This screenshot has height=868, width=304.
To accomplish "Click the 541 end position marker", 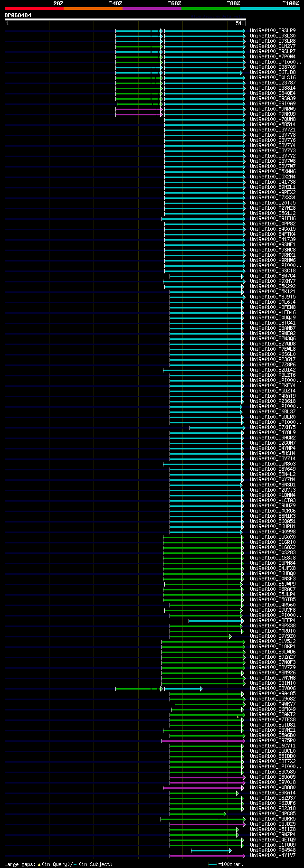I will point(240,23).
